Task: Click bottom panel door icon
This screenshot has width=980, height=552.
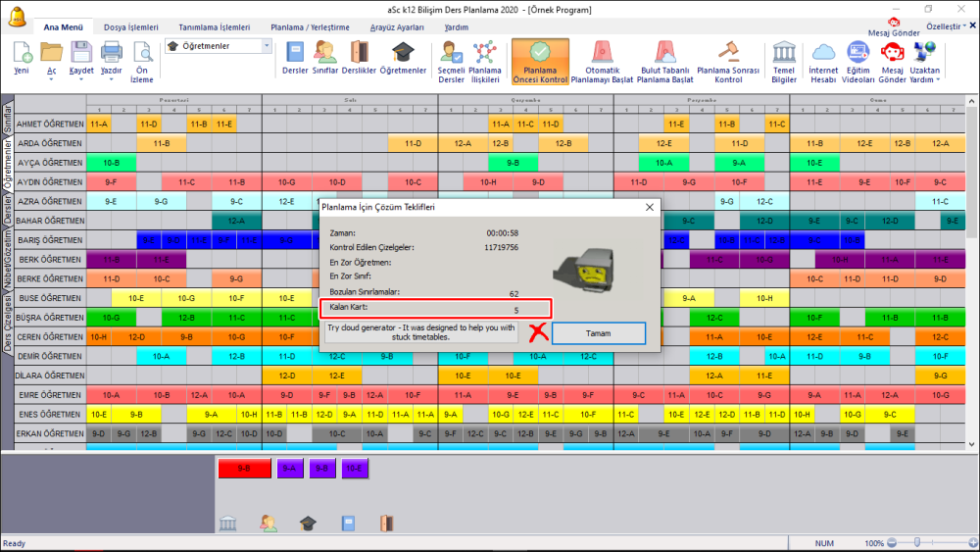Action: (x=387, y=524)
